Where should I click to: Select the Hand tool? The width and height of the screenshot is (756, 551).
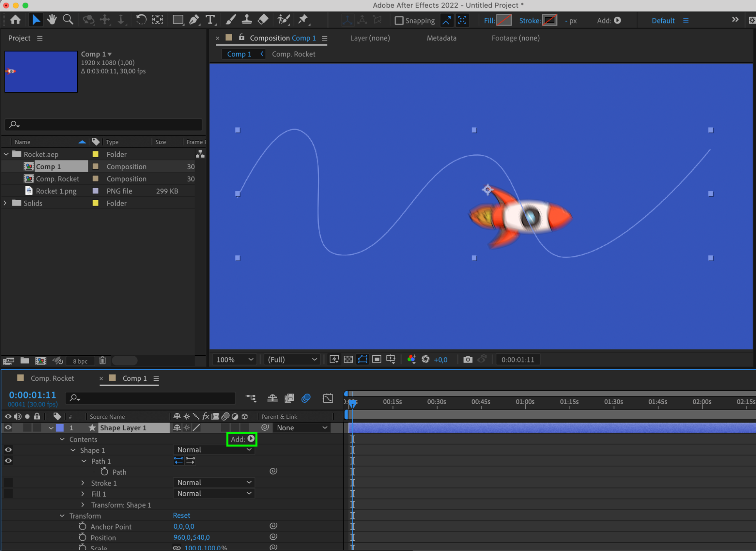pos(52,20)
